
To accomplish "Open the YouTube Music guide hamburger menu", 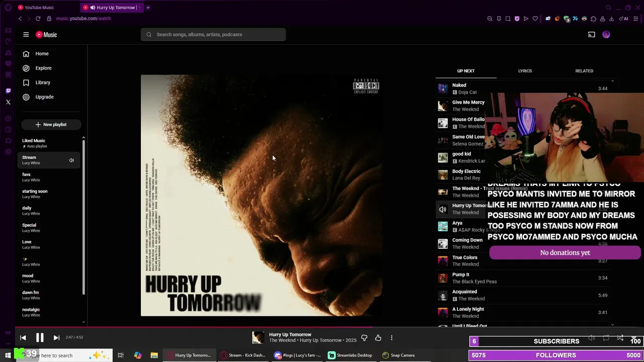I will [x=26, y=35].
